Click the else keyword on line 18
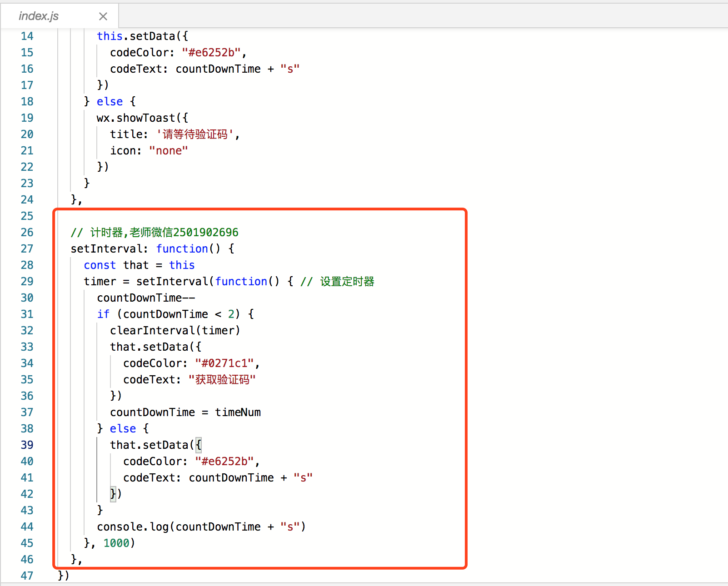This screenshot has width=728, height=586. tap(110, 102)
